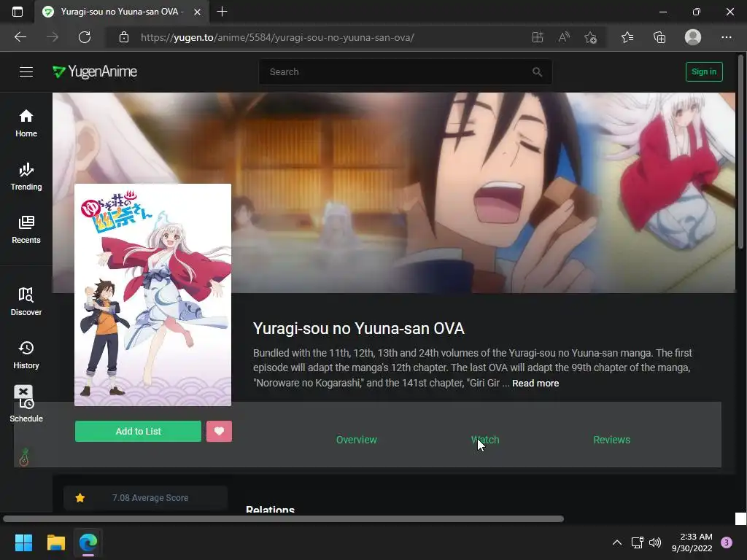Click the Relations heading
The image size is (747, 560).
270,508
